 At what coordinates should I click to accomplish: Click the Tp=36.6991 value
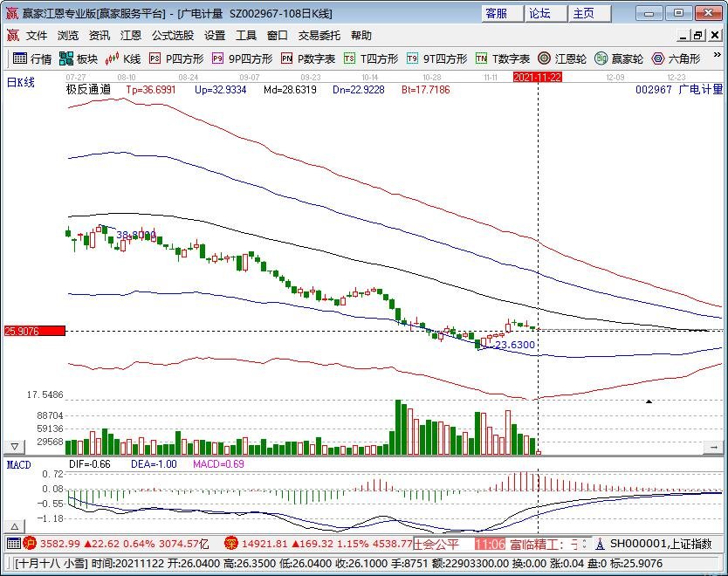point(151,90)
